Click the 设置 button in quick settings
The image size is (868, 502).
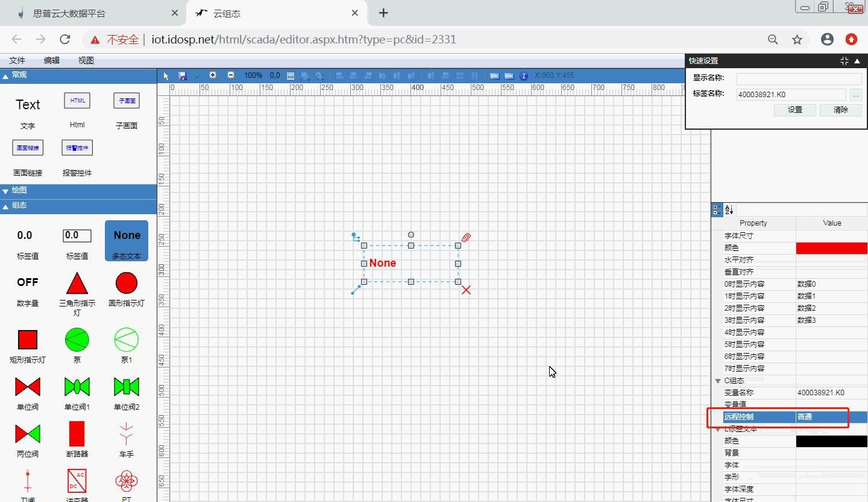click(794, 110)
